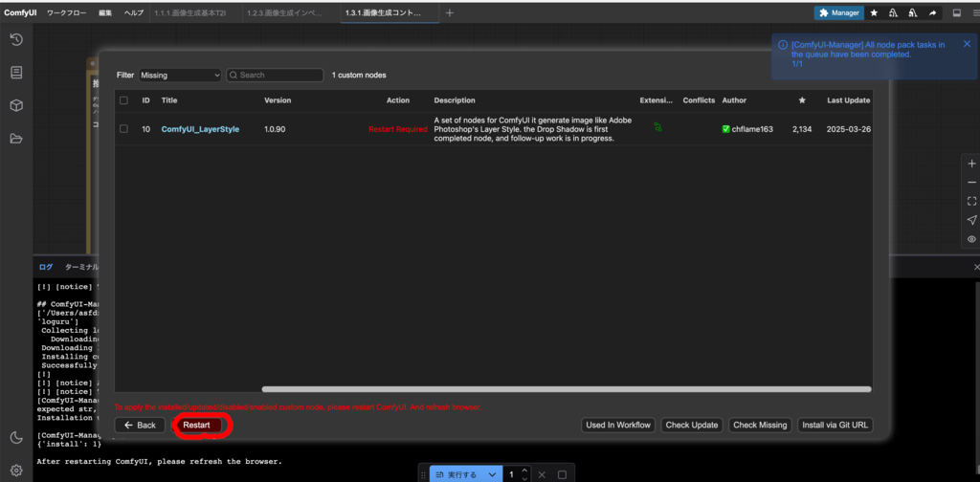The height and width of the screenshot is (482, 980).
Task: Click the 2025-03-26 last update cell
Action: [848, 129]
